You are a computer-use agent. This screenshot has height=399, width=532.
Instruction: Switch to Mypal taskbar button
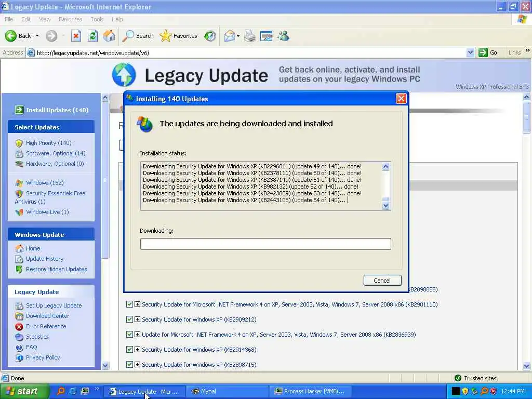coord(228,391)
